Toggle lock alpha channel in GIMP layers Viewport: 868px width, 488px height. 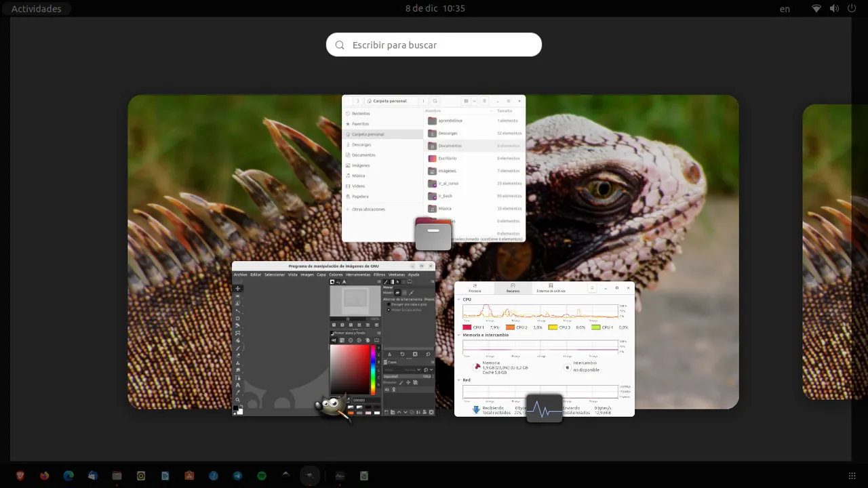[415, 382]
